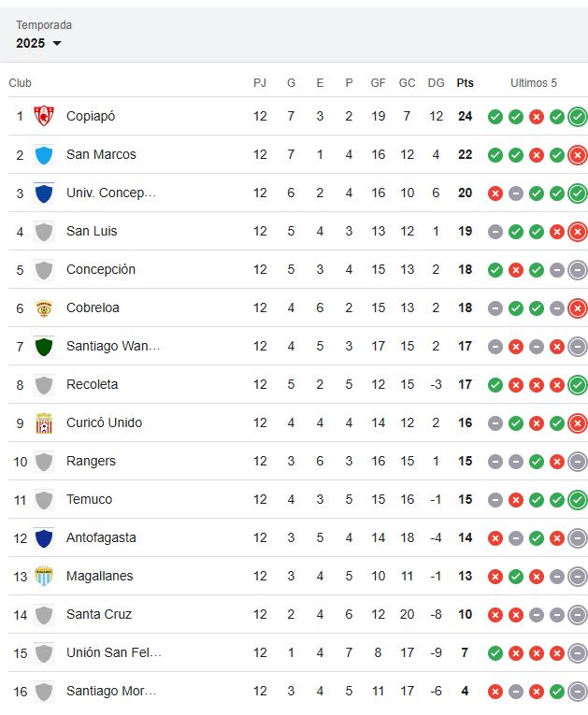Click the Ultimos 5 column header
The height and width of the screenshot is (715, 588).
pyautogui.click(x=534, y=83)
